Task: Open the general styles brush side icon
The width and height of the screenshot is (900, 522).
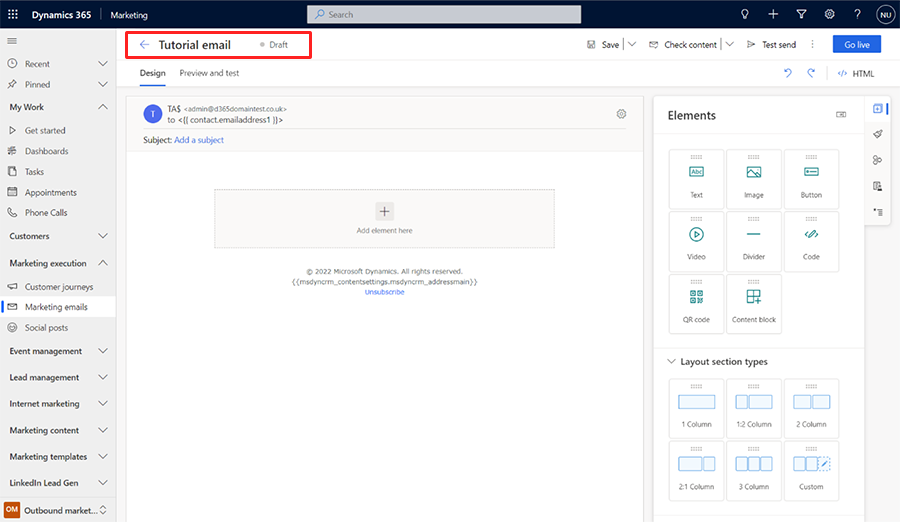Action: 878,134
